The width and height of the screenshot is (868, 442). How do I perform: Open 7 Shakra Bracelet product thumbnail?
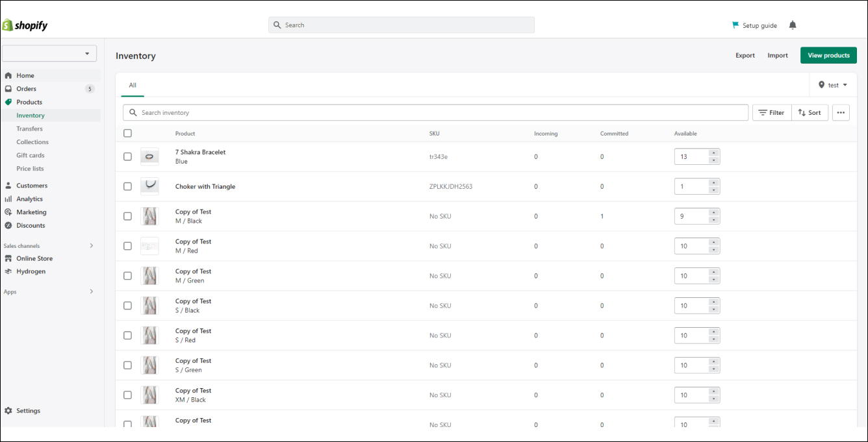[x=149, y=156]
